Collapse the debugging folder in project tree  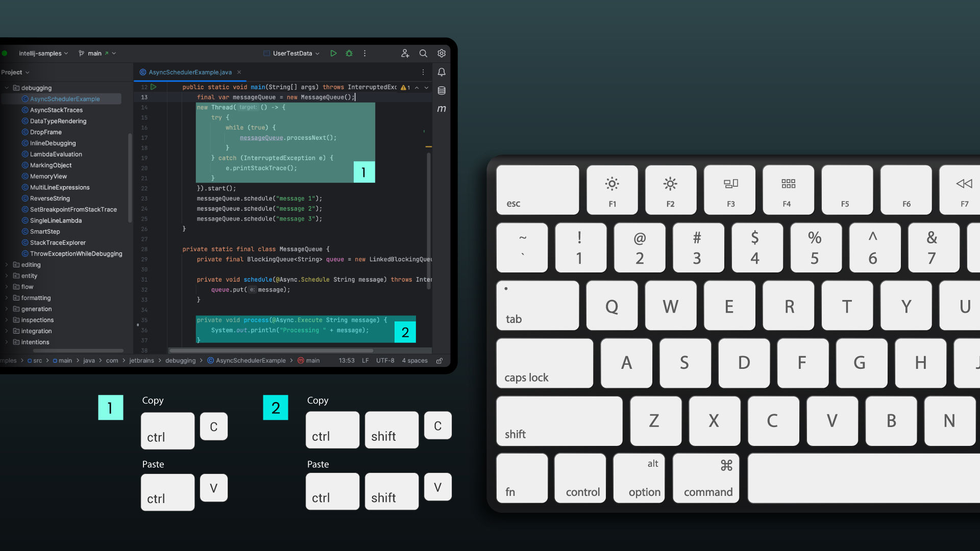[7, 88]
